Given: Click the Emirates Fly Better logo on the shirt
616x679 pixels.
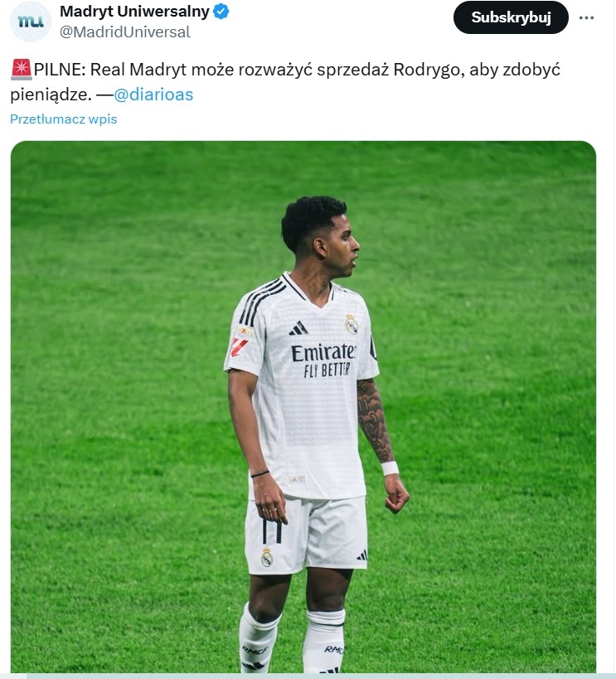Looking at the screenshot, I should [323, 361].
